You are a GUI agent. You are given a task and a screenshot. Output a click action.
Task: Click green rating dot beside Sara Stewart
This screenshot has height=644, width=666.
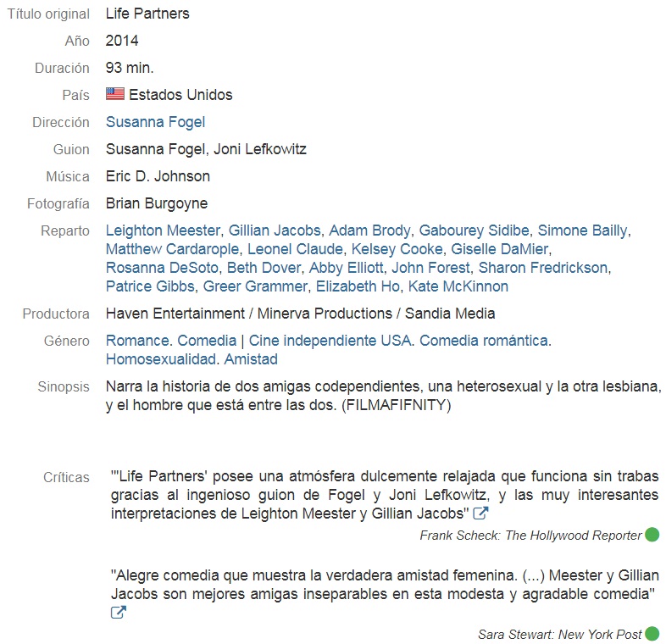(652, 634)
